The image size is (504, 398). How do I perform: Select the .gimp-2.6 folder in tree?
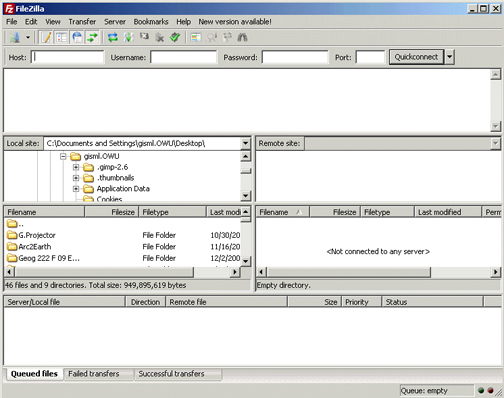pyautogui.click(x=112, y=167)
